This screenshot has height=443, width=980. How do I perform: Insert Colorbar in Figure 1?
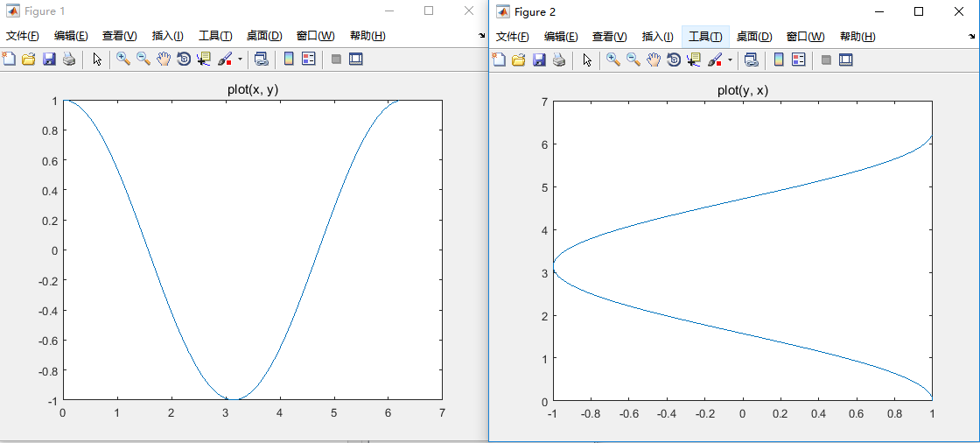[288, 60]
